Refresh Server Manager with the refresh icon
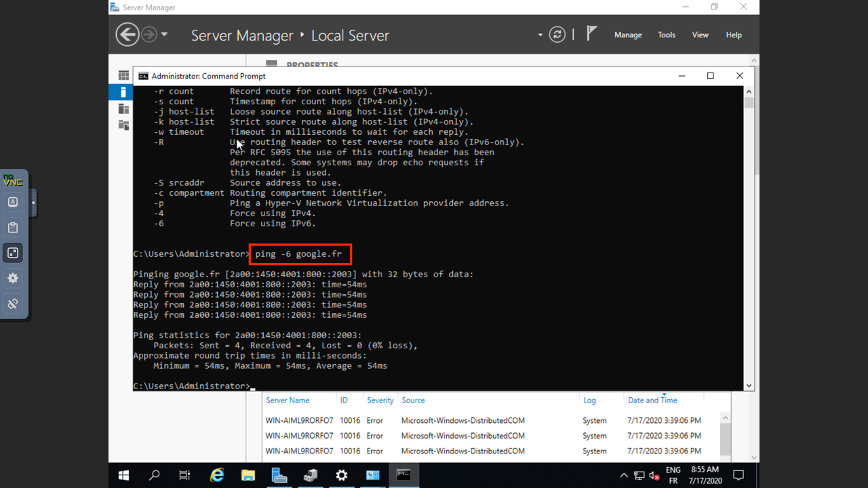Screen dimensions: 868x488 tap(557, 35)
